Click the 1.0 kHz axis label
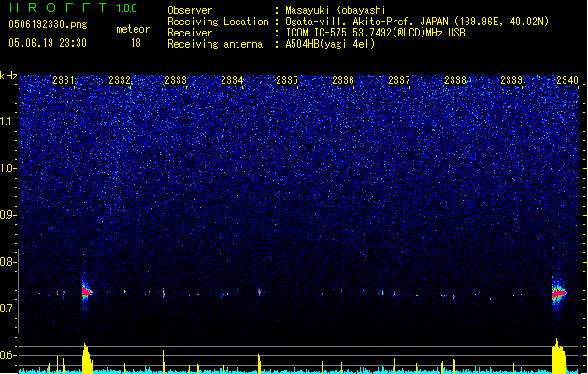588x374 pixels. (8, 168)
